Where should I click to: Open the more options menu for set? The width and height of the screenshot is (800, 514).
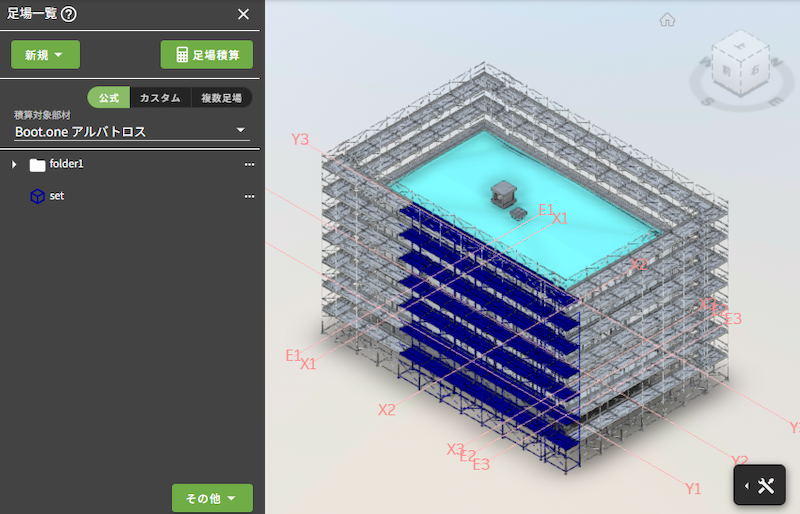[x=249, y=196]
